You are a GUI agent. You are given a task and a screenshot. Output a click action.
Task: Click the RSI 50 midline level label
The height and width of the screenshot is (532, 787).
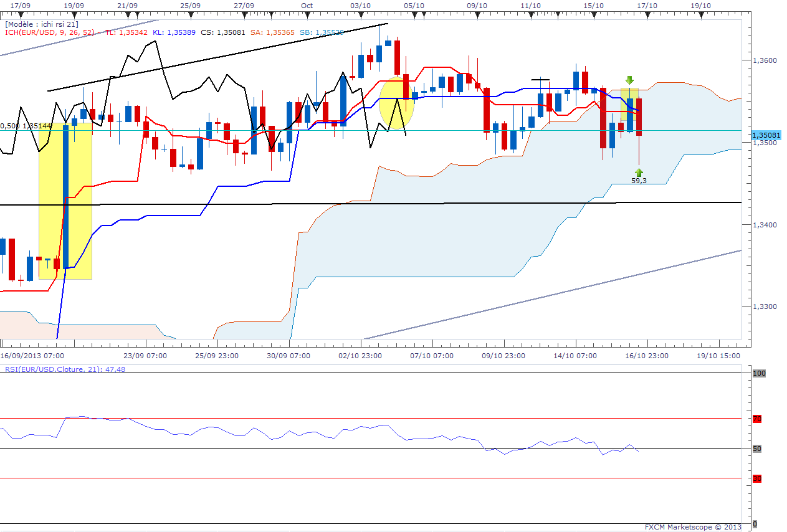(757, 449)
